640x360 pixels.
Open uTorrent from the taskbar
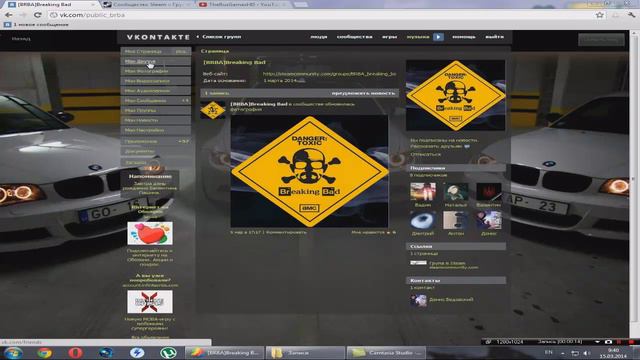click(x=168, y=353)
